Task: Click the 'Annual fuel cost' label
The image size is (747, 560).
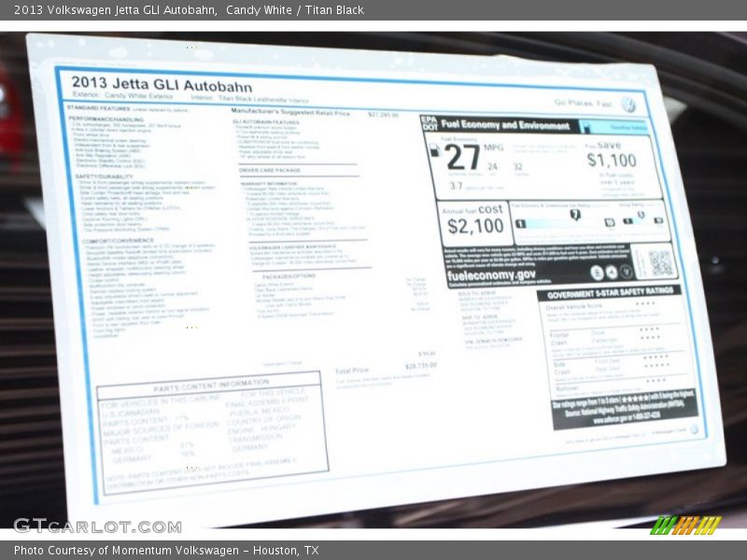Action: [x=472, y=210]
